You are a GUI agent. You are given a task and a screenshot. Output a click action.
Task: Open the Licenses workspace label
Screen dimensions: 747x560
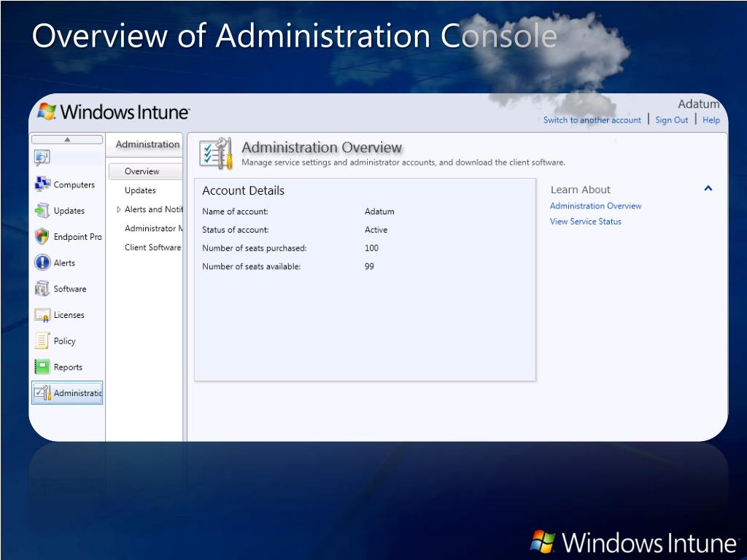(x=69, y=315)
